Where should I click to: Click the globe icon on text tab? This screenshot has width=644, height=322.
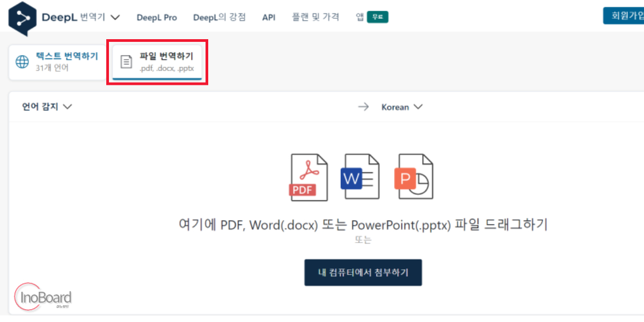click(22, 62)
